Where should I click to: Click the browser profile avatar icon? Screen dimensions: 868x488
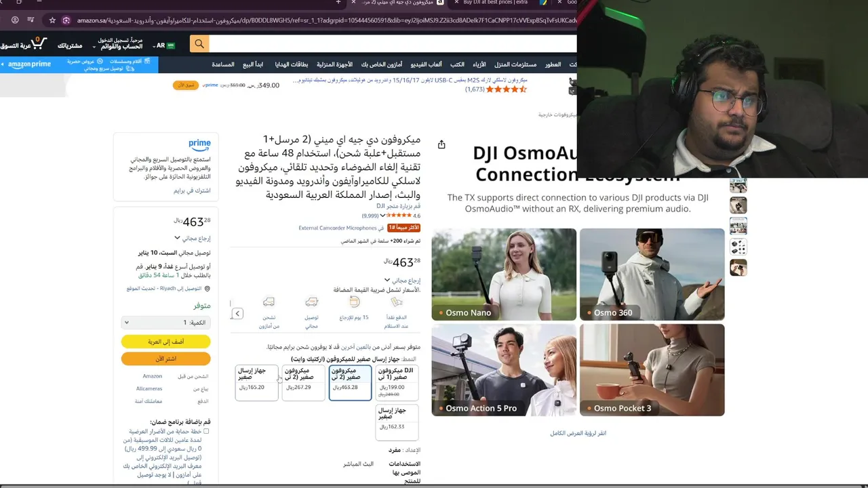point(15,20)
